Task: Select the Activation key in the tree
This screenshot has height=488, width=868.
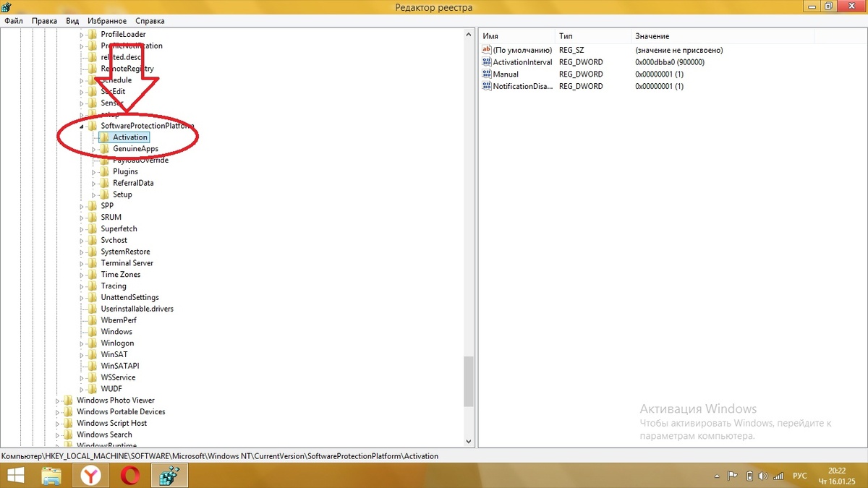Action: (130, 137)
